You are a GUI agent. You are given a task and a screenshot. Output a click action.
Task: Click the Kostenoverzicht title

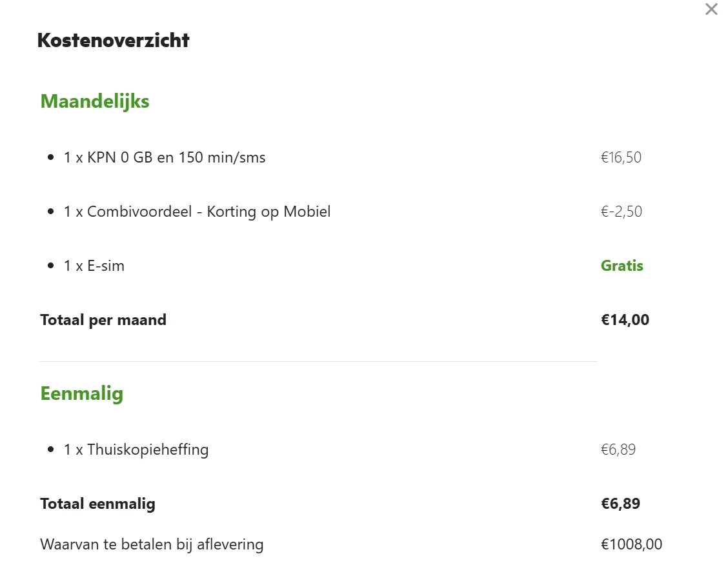114,41
